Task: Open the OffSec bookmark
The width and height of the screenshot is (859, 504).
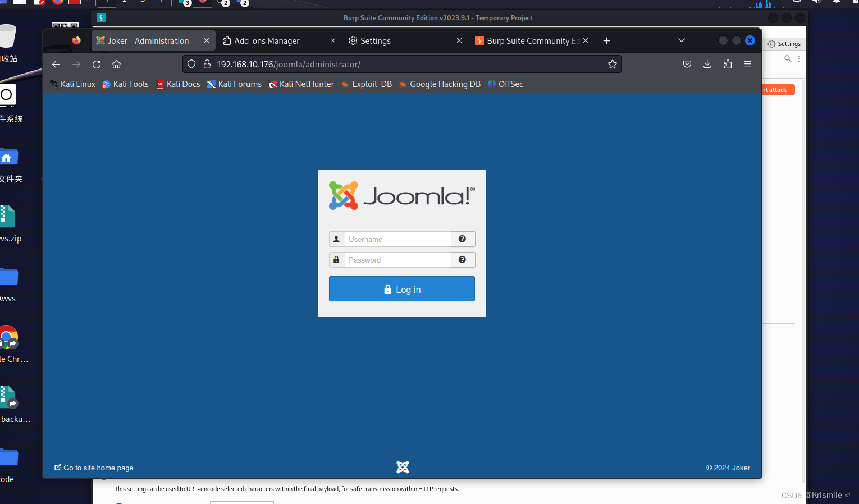Action: (x=505, y=84)
